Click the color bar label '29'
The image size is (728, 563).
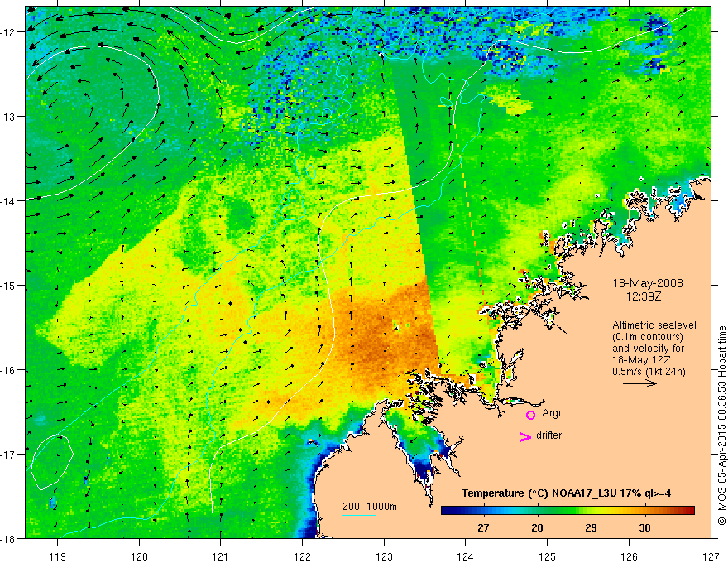(591, 527)
